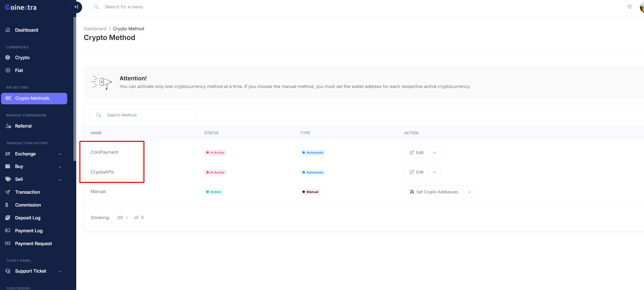Image resolution: width=644 pixels, height=290 pixels.
Task: Click the Fiat dollar-circle icon
Action: pos(8,70)
